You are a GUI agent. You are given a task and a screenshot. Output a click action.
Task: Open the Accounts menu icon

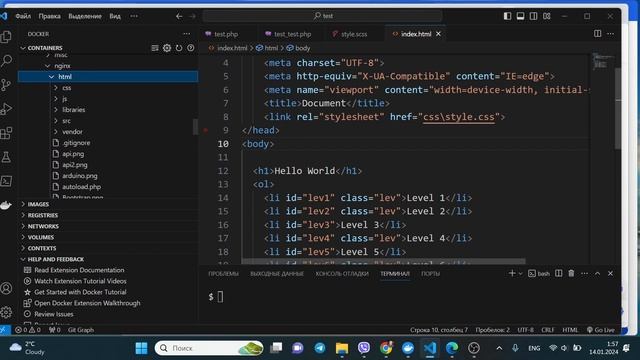pyautogui.click(x=6, y=288)
